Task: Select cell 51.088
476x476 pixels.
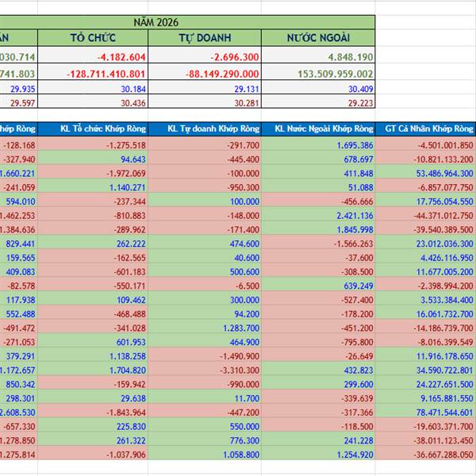Action: click(318, 186)
